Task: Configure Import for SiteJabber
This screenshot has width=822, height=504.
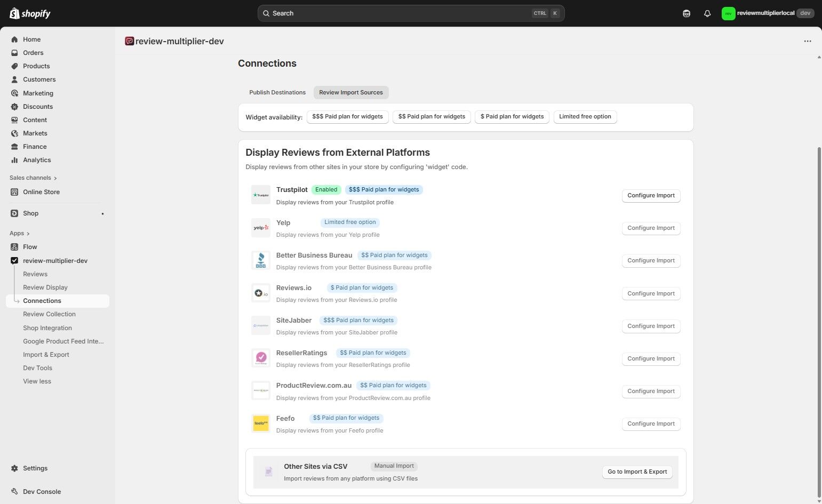Action: pyautogui.click(x=651, y=326)
